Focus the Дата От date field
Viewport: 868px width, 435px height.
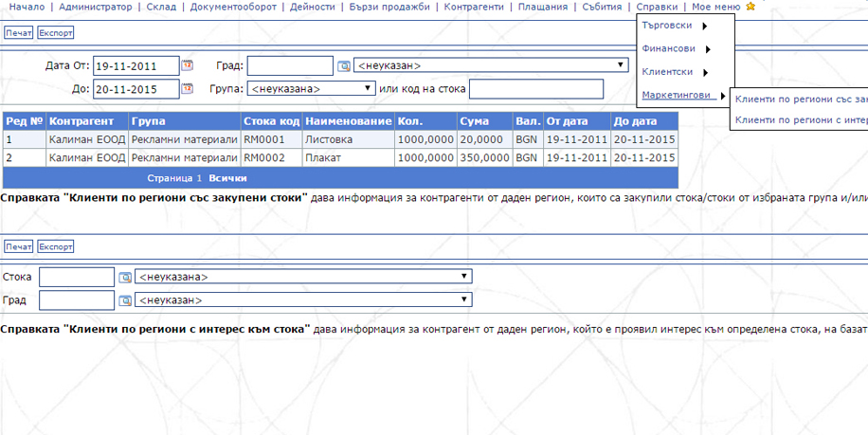pyautogui.click(x=136, y=65)
